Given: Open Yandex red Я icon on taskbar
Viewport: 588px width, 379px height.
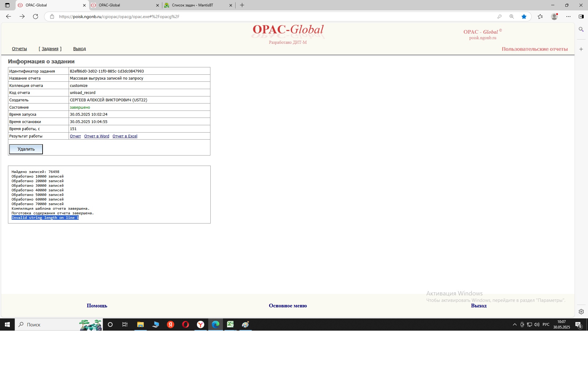Looking at the screenshot, I should click(x=171, y=325).
